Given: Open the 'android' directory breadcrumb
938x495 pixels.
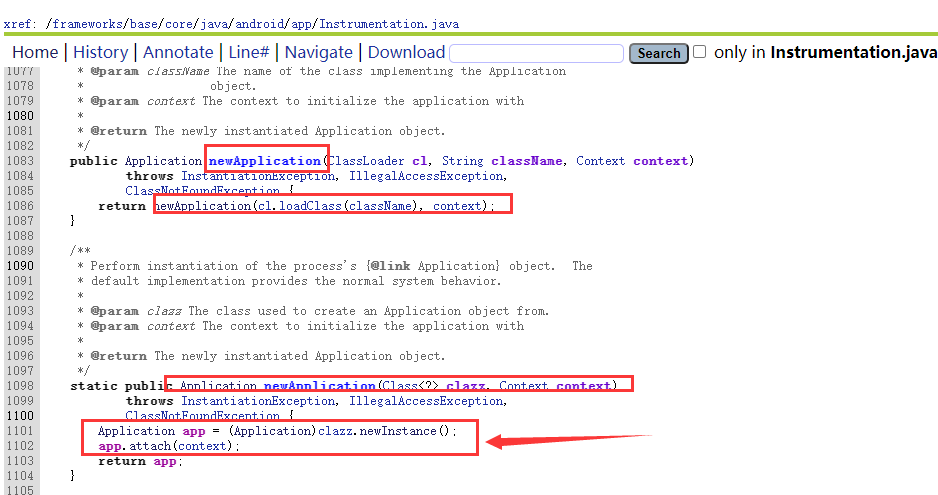Looking at the screenshot, I should [x=260, y=24].
